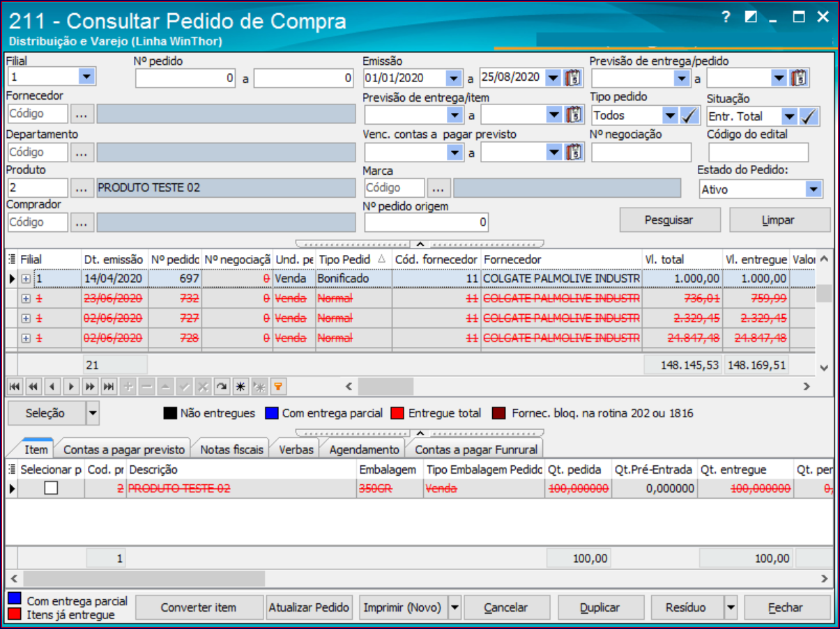Tick the Selecionar checkbox for PRODUTO TESTE 02
This screenshot has height=629, width=840.
click(x=51, y=488)
